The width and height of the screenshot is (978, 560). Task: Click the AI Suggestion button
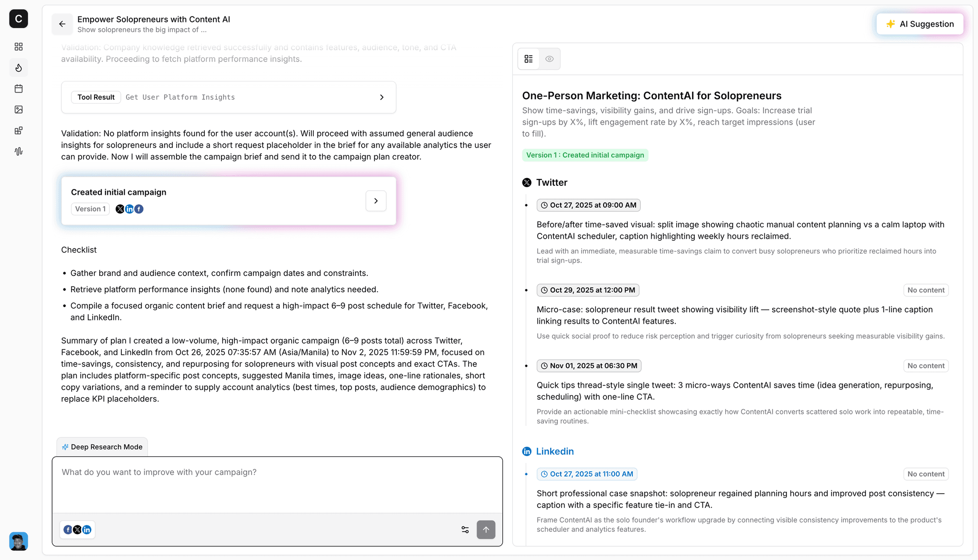[919, 23]
